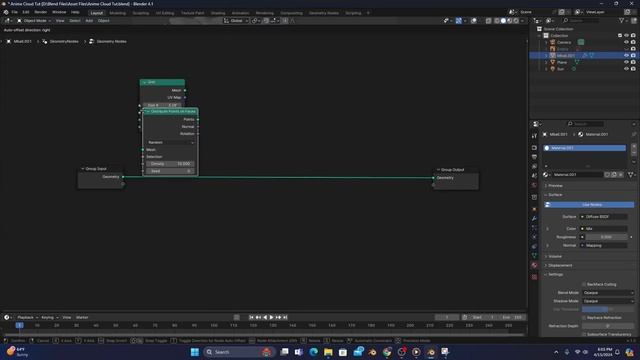Open the Tool properties tab
This screenshot has width=640, height=360.
534,136
